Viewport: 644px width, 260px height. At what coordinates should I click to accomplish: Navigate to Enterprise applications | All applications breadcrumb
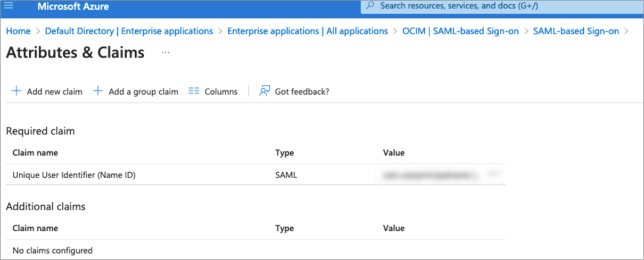[308, 31]
